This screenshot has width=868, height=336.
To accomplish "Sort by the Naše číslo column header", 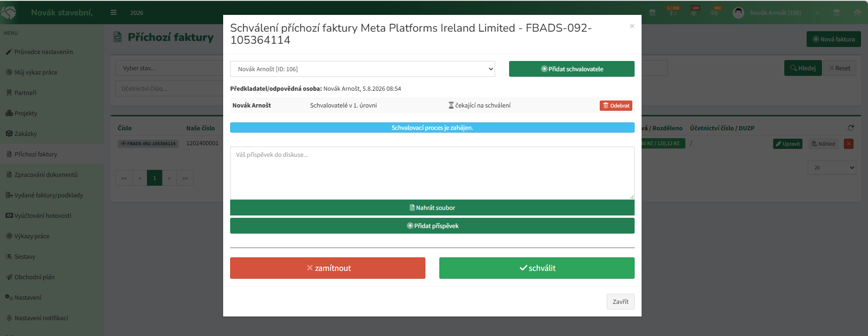I will 200,128.
